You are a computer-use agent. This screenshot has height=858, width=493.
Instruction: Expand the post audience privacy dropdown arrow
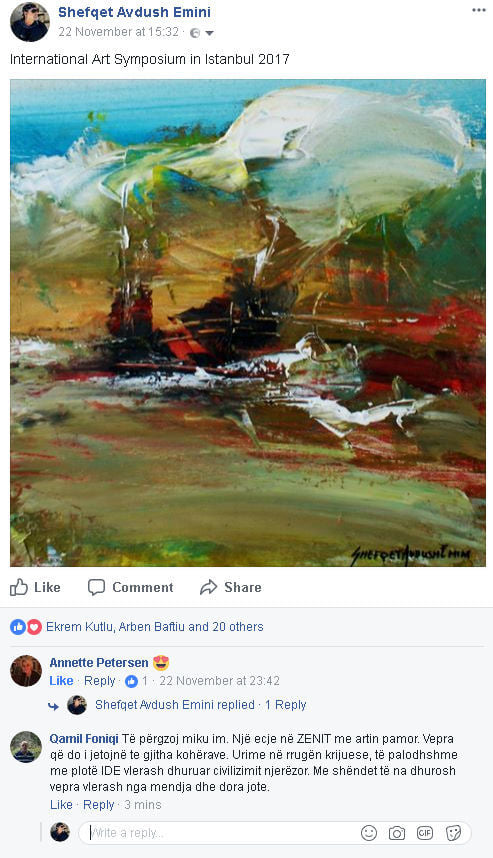pos(209,33)
